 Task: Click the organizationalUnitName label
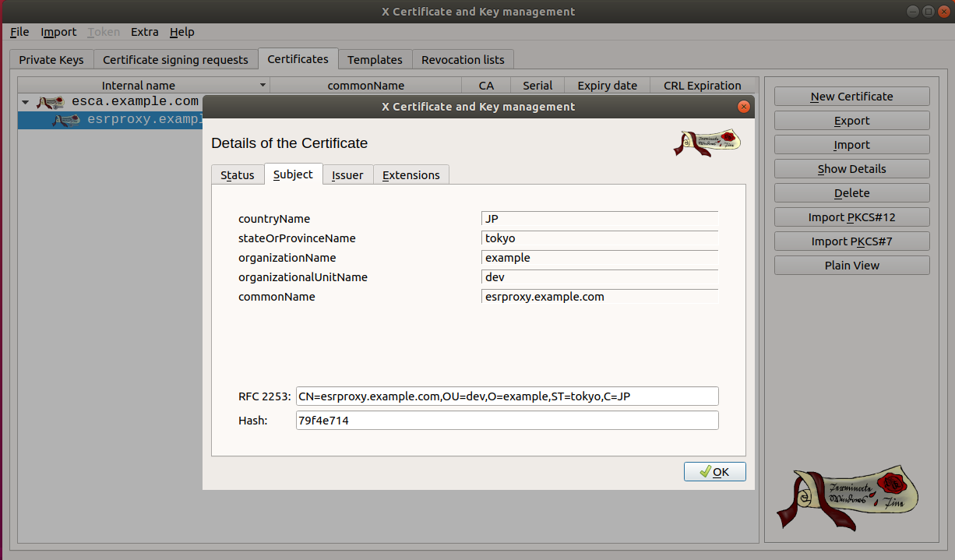[x=303, y=277]
